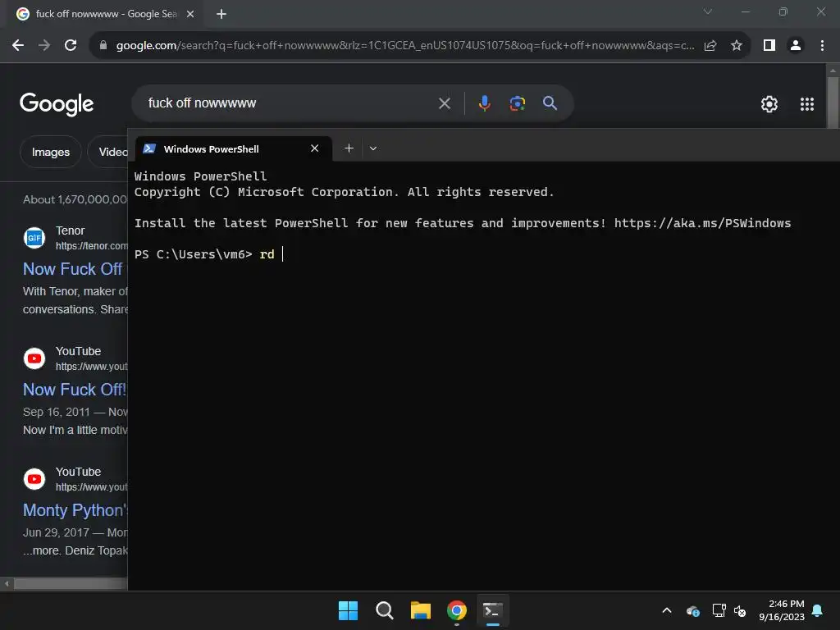The width and height of the screenshot is (840, 630).
Task: Open Chrome three-dot menu
Action: (x=822, y=46)
